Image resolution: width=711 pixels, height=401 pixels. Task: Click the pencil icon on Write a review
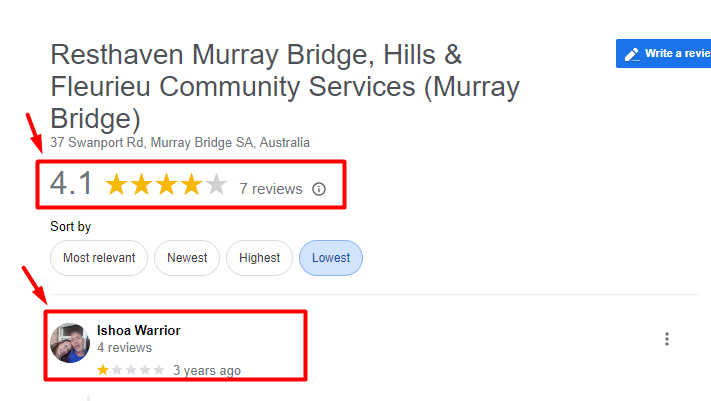tap(632, 54)
